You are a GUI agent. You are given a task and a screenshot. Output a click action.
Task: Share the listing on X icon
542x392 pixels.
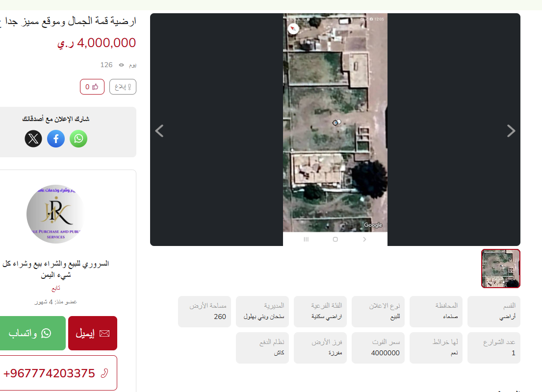click(33, 139)
